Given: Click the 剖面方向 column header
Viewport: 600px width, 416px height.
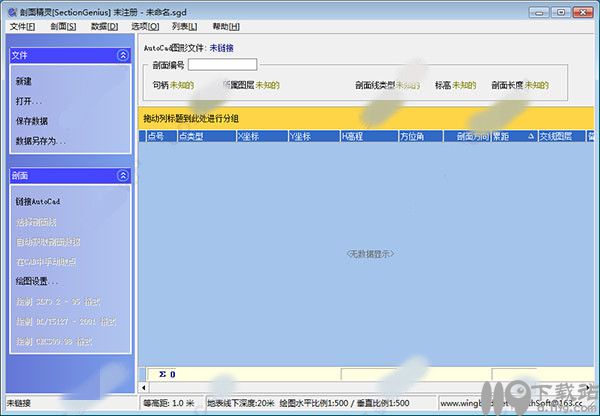Looking at the screenshot, I should [467, 136].
